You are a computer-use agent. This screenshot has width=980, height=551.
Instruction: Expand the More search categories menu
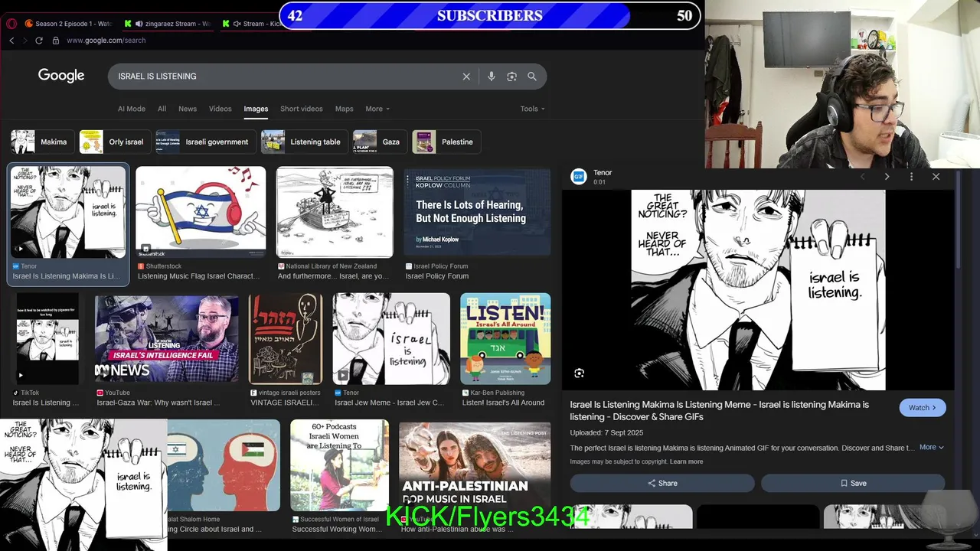point(377,109)
